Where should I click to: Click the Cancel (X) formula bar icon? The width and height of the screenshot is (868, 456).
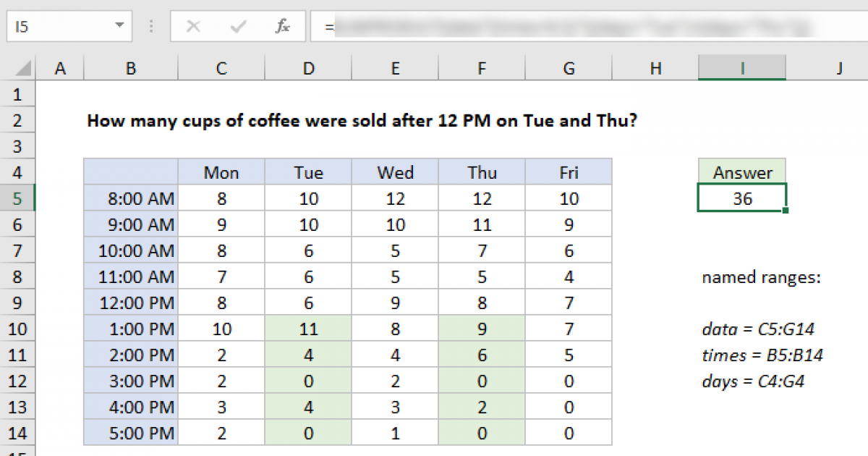(x=193, y=27)
